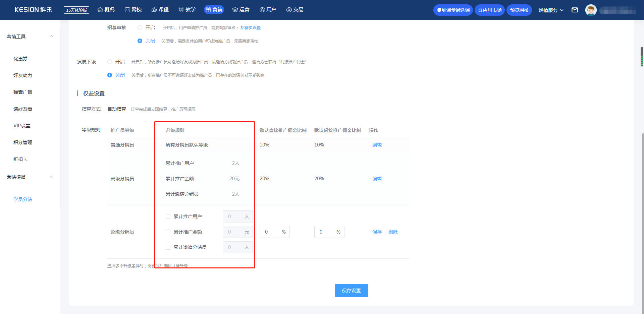644x314 pixels.
Task: Click the user avatar icon
Action: [x=591, y=10]
